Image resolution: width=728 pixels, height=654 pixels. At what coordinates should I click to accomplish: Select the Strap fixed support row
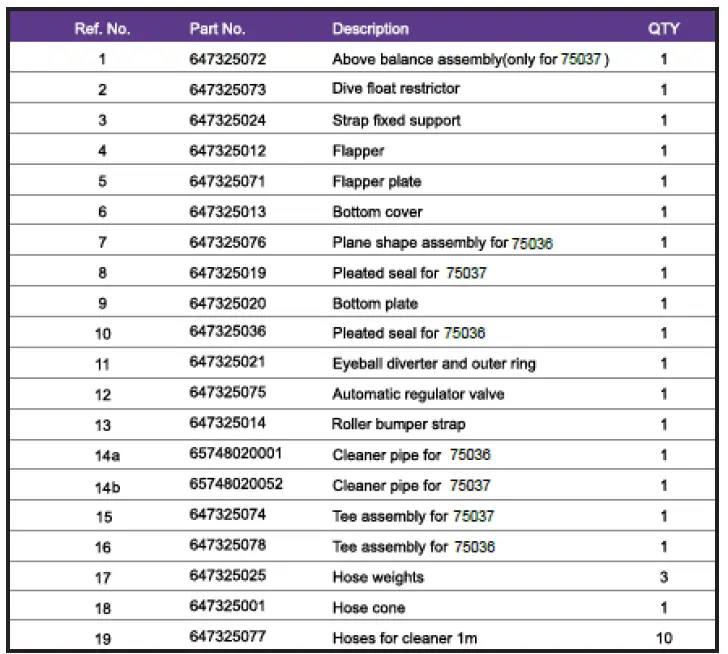(396, 121)
